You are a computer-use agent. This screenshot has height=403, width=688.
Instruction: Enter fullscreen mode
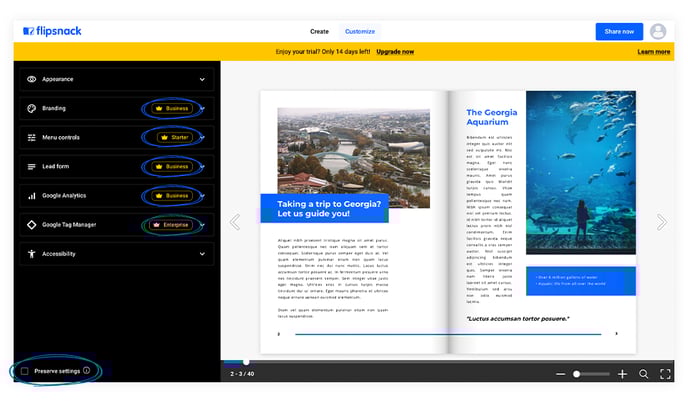point(665,374)
